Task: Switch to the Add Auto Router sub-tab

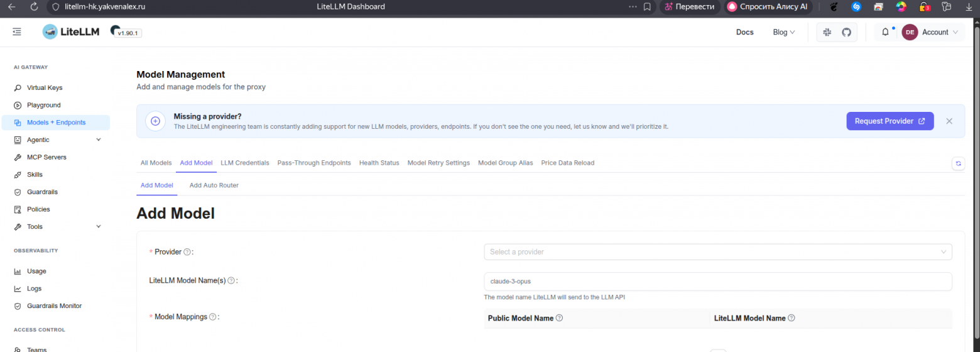Action: (214, 185)
